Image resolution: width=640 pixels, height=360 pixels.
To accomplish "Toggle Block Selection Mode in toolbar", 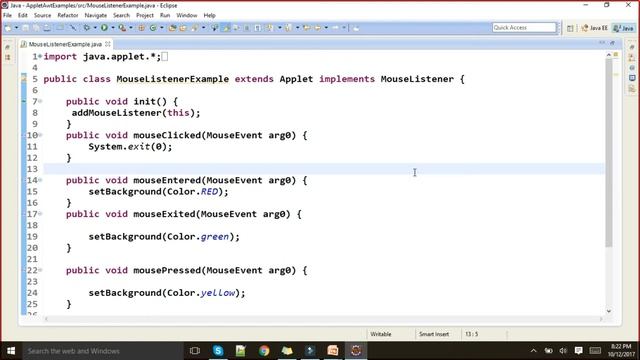I will point(247,28).
